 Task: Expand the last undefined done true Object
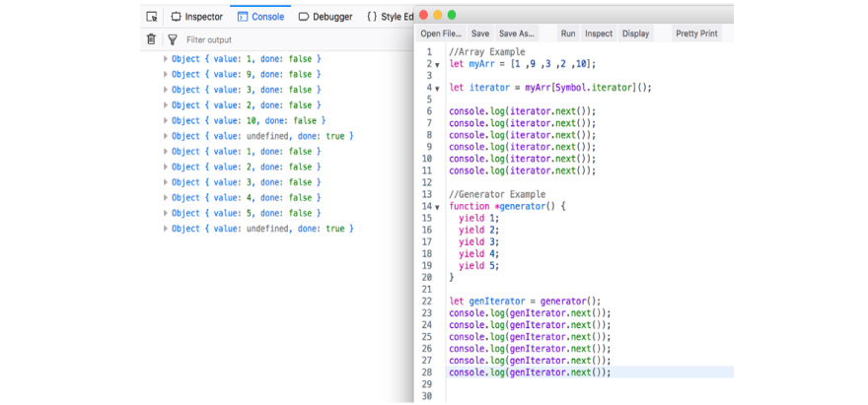point(166,229)
